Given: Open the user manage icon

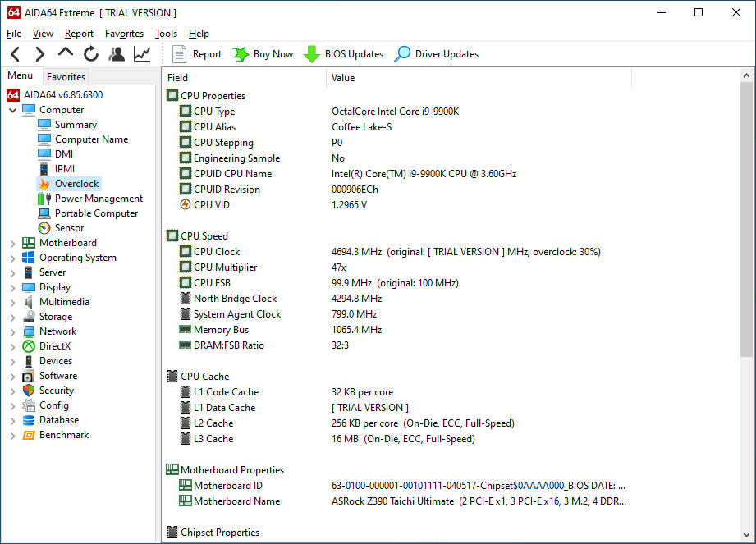Looking at the screenshot, I should 117,54.
